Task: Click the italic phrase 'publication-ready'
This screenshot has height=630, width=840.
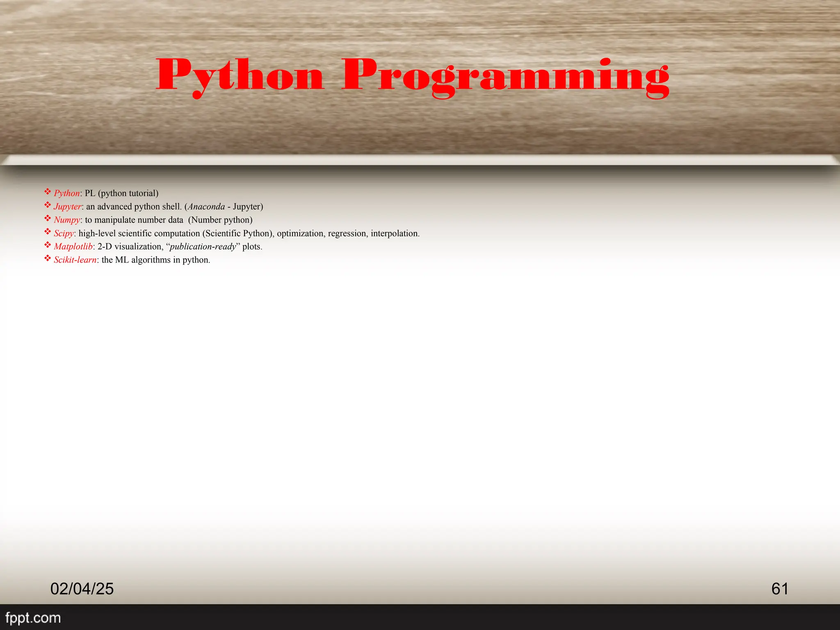Action: point(203,247)
